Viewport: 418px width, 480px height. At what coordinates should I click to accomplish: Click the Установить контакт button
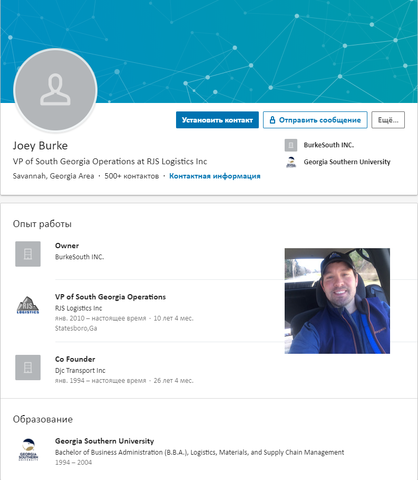point(217,120)
